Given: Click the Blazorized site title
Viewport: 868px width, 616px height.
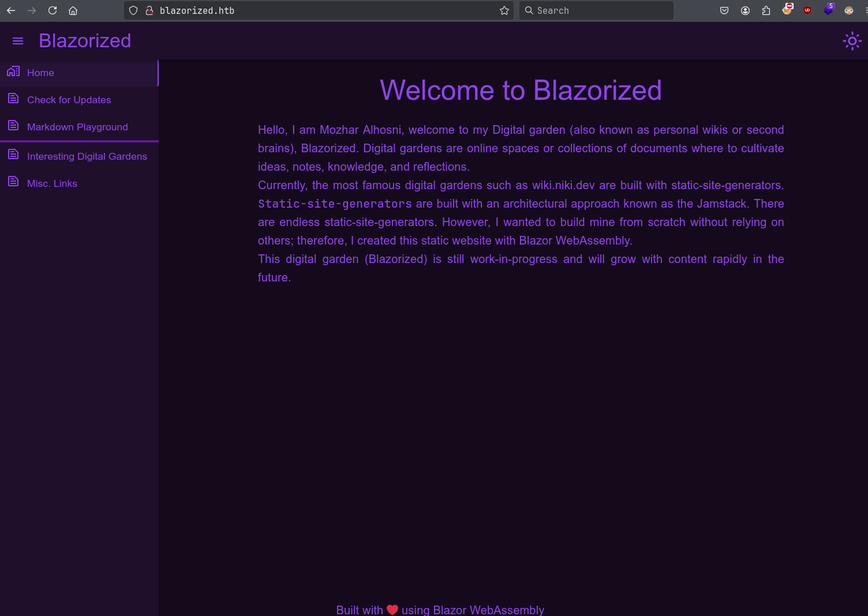Looking at the screenshot, I should tap(85, 41).
